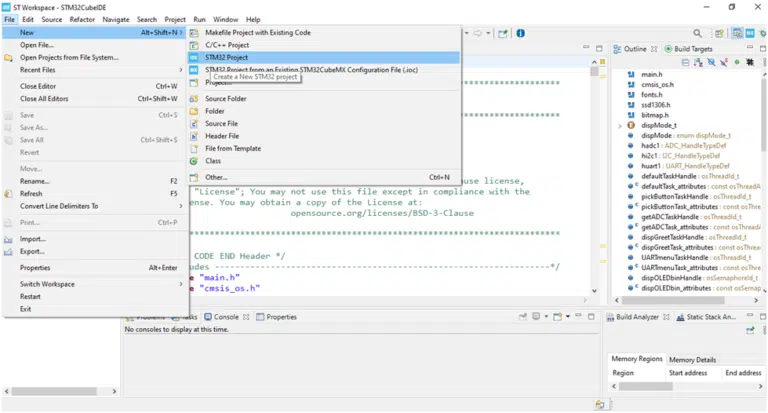
Task: Click the Makefile Project with Existing Code icon
Action: pyautogui.click(x=194, y=32)
